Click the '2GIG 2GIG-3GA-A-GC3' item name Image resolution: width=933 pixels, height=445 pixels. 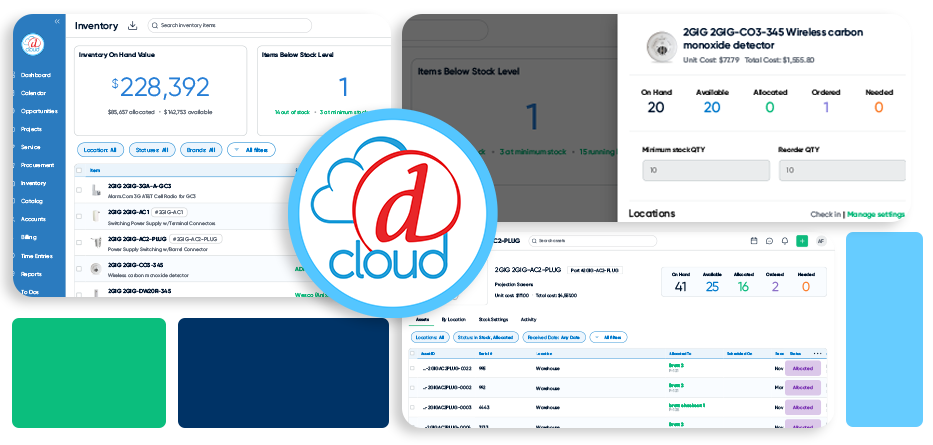point(139,186)
